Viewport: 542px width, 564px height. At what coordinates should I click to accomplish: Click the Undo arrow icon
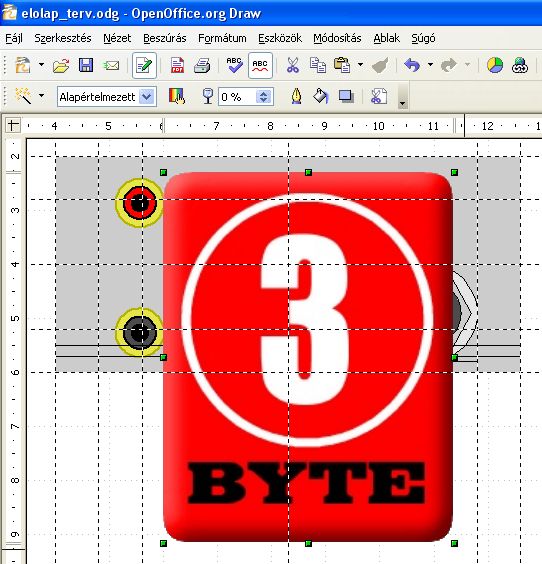click(412, 65)
